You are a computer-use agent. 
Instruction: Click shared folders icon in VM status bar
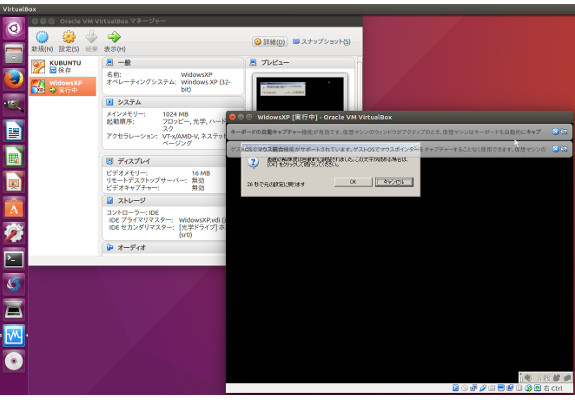492,388
